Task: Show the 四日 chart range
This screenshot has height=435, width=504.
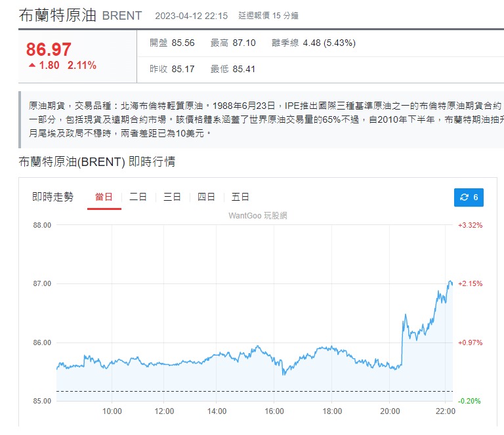Action: 206,197
